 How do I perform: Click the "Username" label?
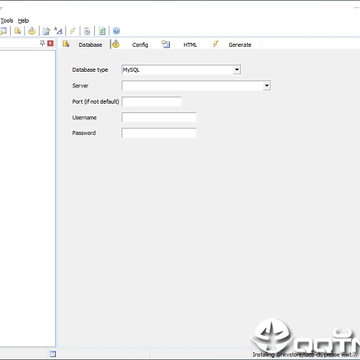click(x=84, y=118)
